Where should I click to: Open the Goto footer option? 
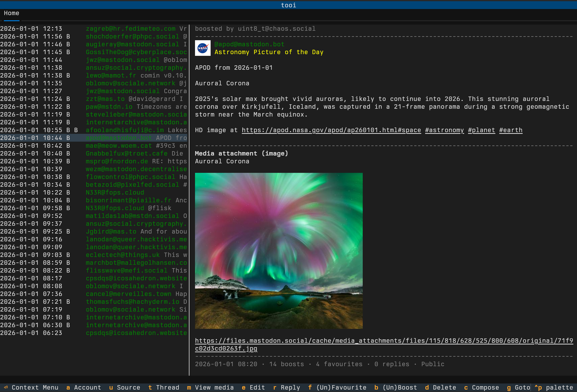(518, 387)
